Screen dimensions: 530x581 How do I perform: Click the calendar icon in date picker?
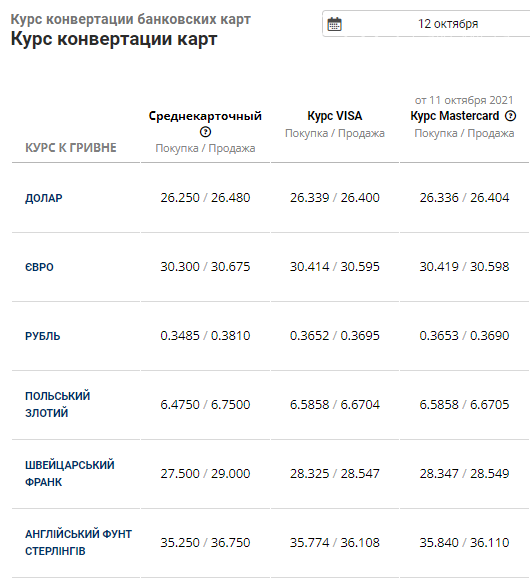(334, 24)
